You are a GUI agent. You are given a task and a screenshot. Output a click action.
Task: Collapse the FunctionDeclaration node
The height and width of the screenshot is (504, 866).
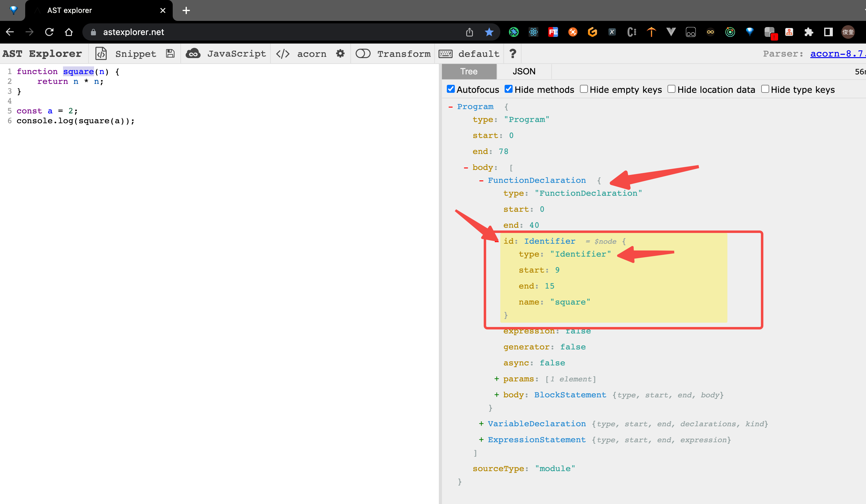coord(481,180)
